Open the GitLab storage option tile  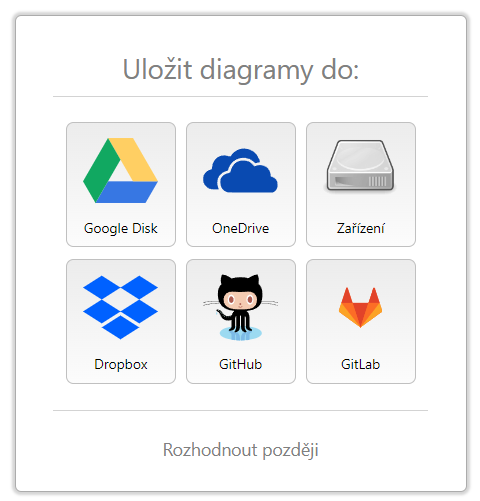click(361, 321)
